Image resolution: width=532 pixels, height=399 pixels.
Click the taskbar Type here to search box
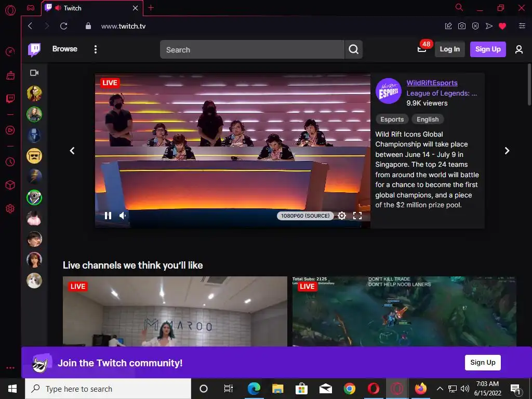108,389
